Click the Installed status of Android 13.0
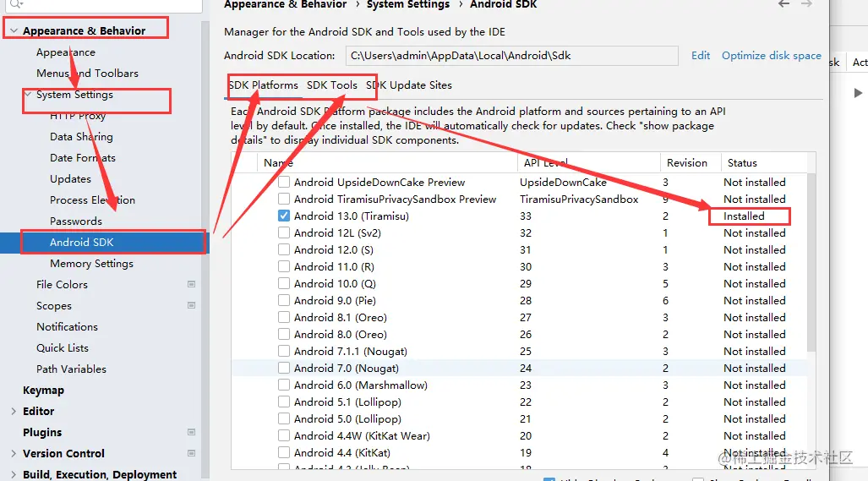 [x=744, y=216]
